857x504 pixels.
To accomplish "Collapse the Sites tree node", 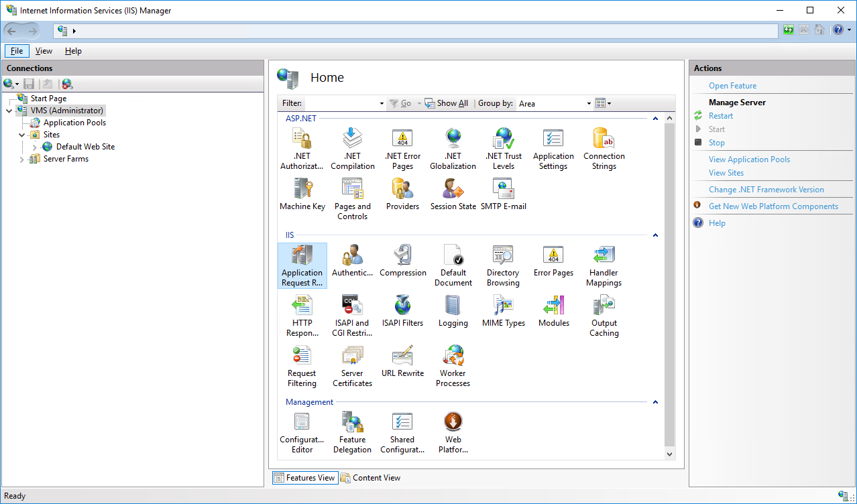I will click(x=22, y=135).
